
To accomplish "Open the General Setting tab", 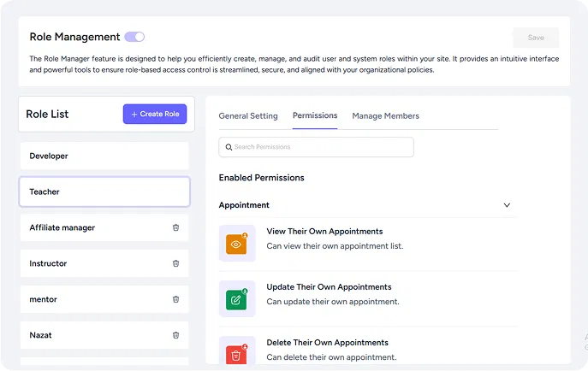I will 248,116.
